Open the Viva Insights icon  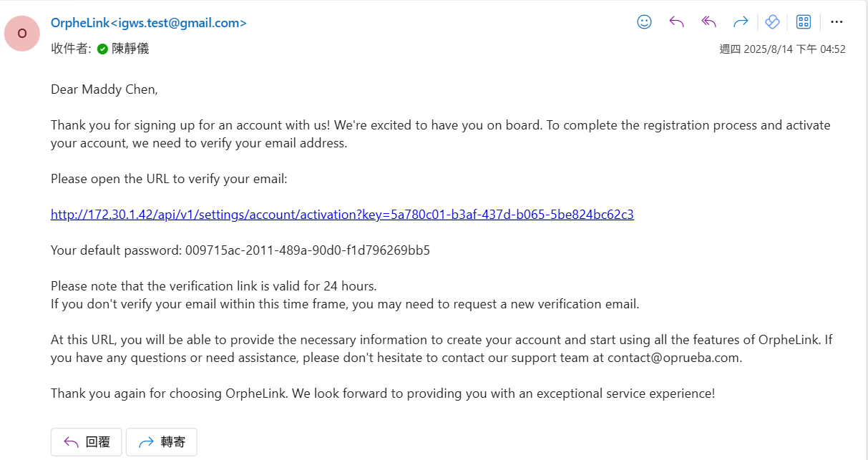click(x=772, y=22)
